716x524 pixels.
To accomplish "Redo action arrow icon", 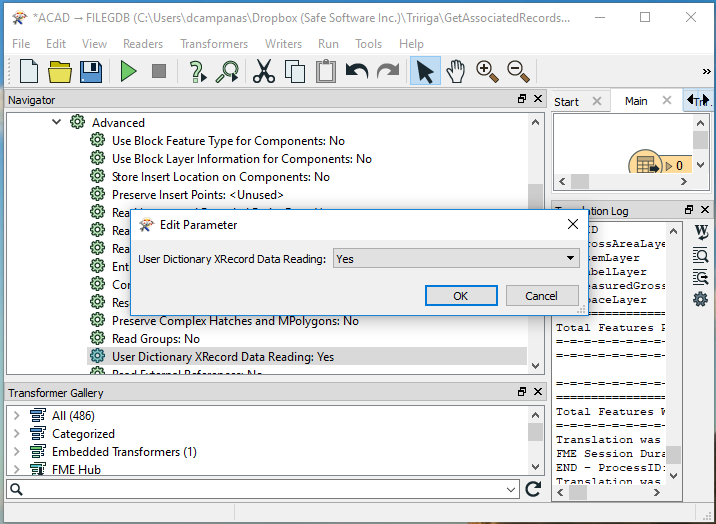I will pos(388,71).
